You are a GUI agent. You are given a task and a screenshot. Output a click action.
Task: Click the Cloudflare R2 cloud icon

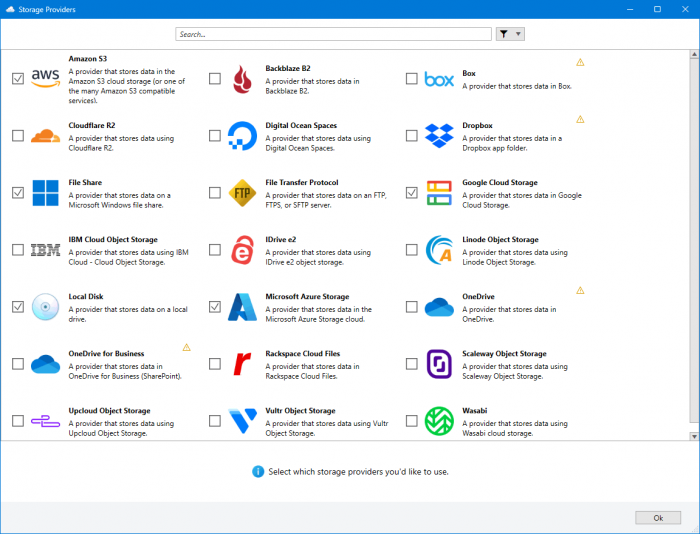pos(46,135)
